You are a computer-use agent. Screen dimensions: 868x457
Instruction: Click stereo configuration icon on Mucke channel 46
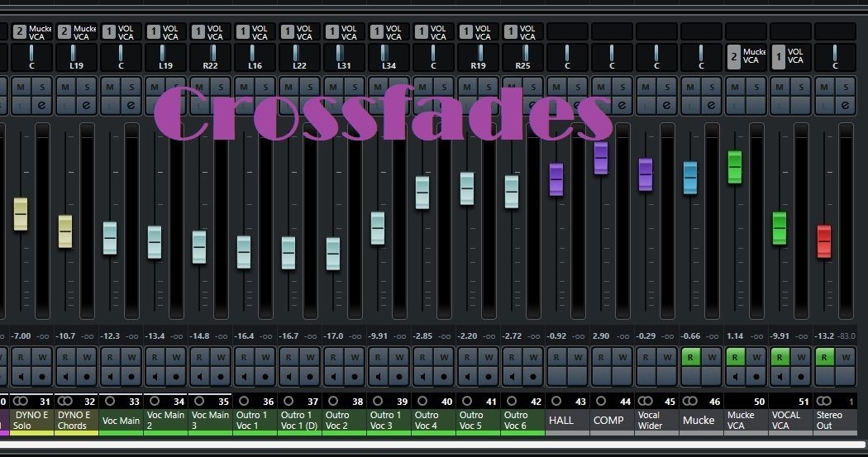689,401
